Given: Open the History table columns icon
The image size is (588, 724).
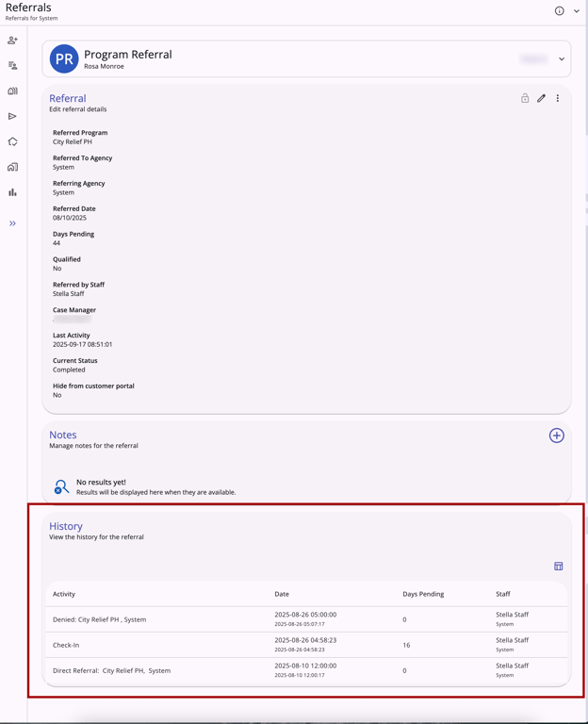Looking at the screenshot, I should tap(558, 566).
